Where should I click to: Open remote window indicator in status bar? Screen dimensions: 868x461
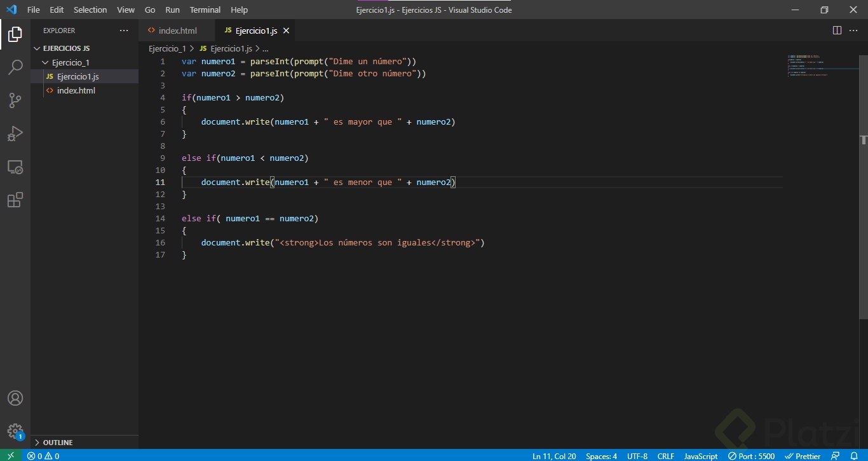click(10, 456)
